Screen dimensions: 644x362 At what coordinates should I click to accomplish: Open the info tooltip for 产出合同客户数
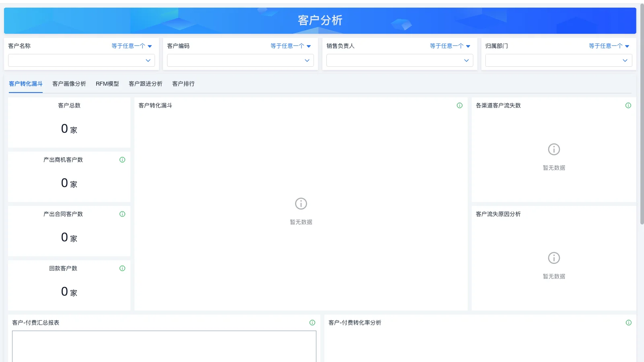(122, 214)
